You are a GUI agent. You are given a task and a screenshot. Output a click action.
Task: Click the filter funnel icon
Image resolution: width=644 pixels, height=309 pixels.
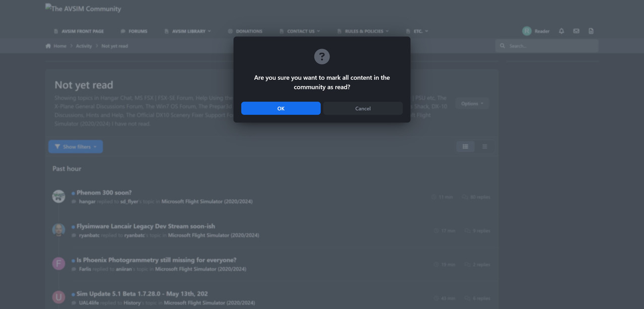point(57,147)
